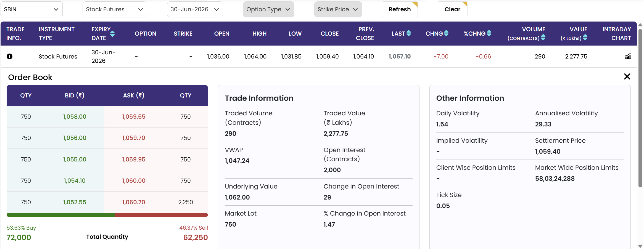644x252 pixels.
Task: Open the 30-Jun-2026 expiry dropdown
Action: point(195,9)
